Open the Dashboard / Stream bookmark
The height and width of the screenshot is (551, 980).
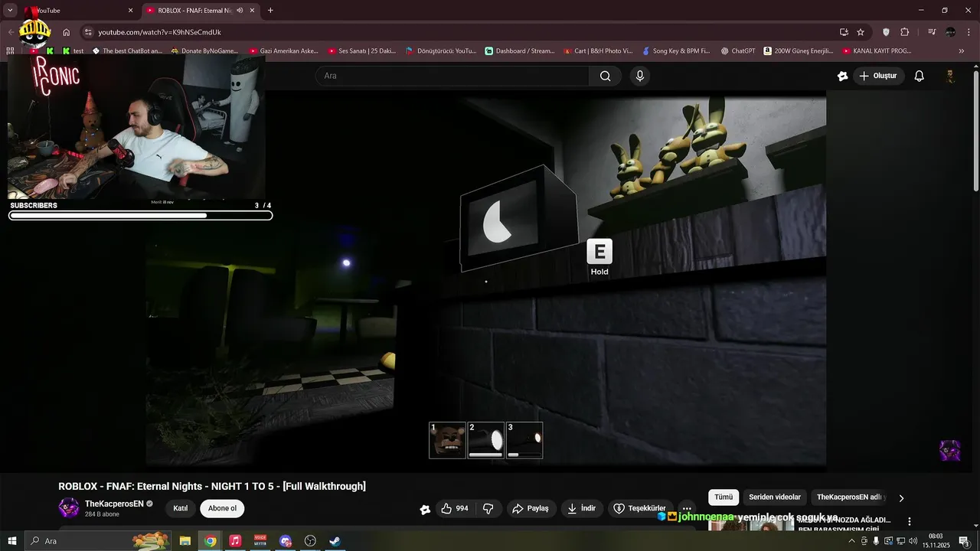(x=520, y=51)
